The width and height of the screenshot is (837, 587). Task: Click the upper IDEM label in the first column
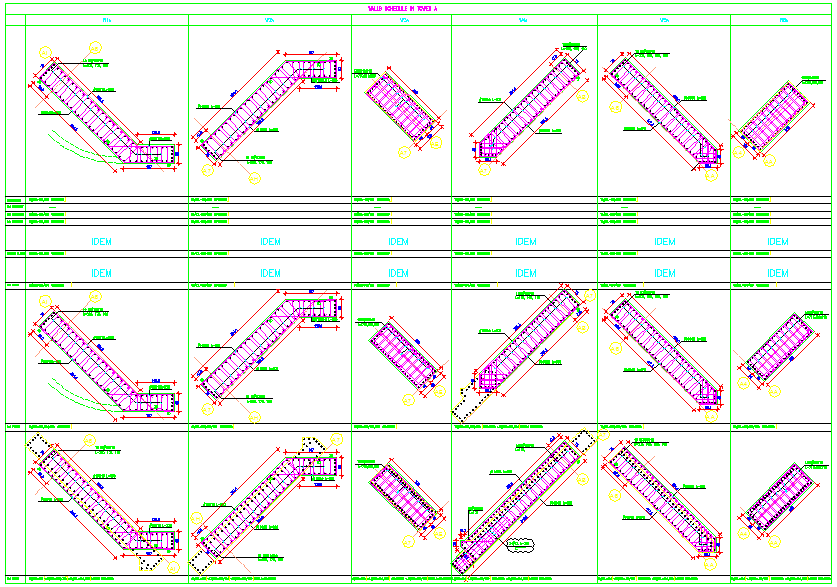(x=102, y=242)
